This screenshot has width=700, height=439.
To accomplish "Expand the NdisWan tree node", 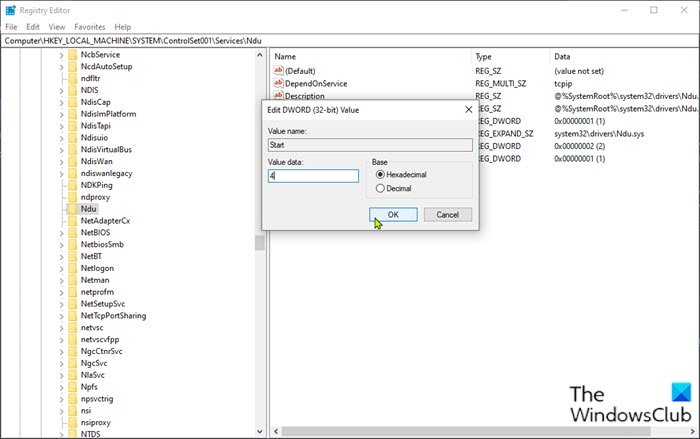I will (61, 162).
